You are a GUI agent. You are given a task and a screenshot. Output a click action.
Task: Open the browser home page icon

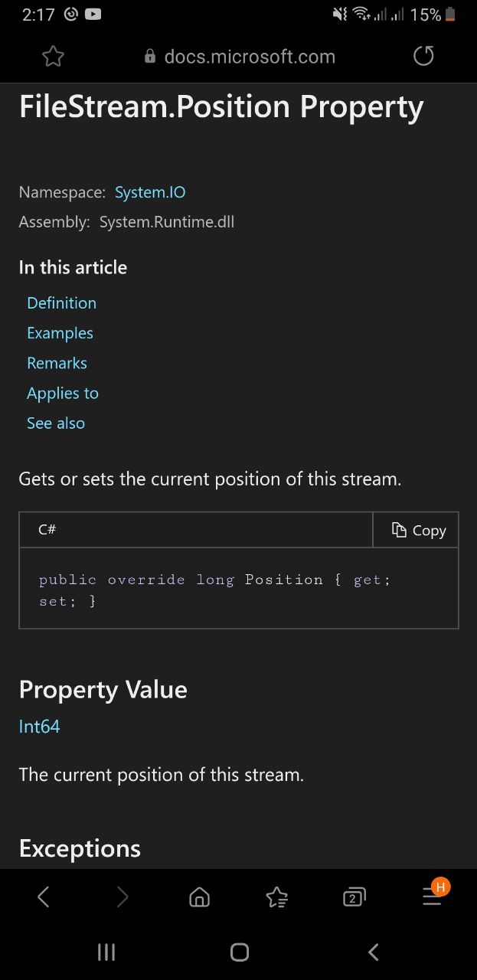pos(199,897)
